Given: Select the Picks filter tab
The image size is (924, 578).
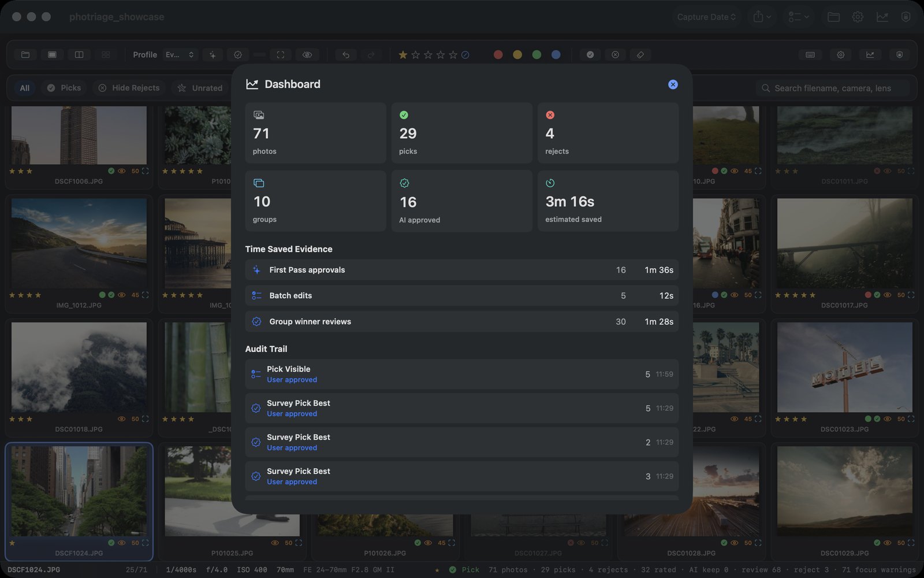Looking at the screenshot, I should point(64,88).
